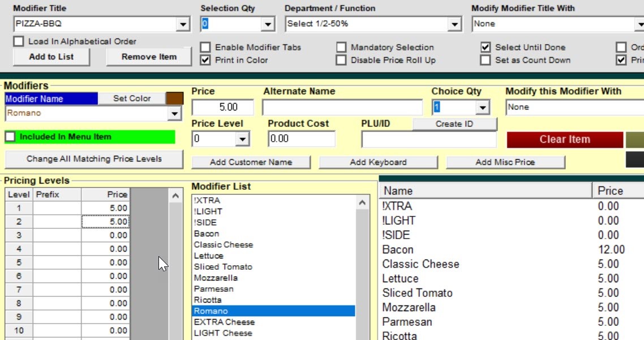Click the Remove Item button
644x340 pixels.
pos(148,57)
